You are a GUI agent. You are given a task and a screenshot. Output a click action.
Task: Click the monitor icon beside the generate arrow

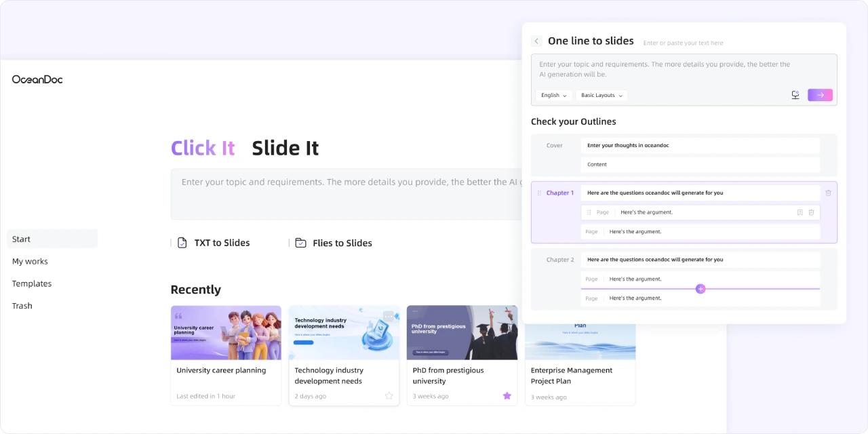click(x=795, y=95)
